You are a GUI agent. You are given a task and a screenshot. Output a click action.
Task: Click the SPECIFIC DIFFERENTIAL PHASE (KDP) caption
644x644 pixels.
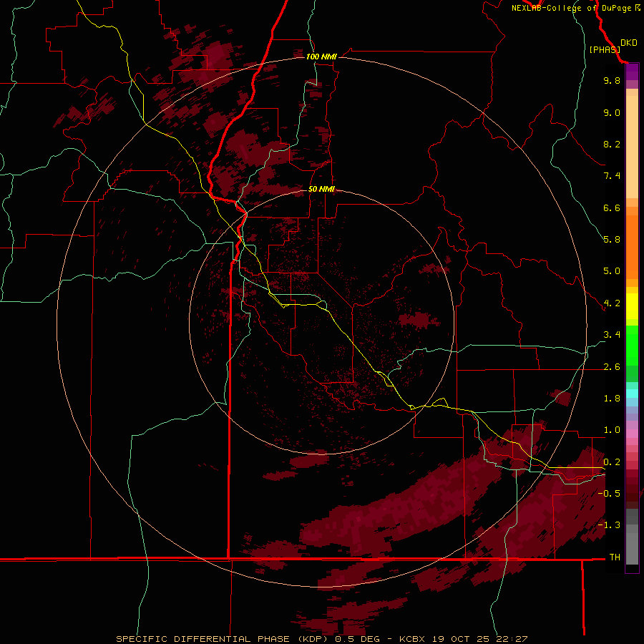223,639
